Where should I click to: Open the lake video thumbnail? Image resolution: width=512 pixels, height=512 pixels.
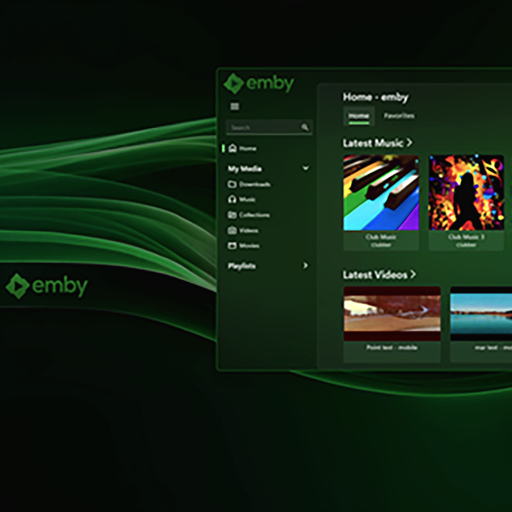(x=481, y=314)
